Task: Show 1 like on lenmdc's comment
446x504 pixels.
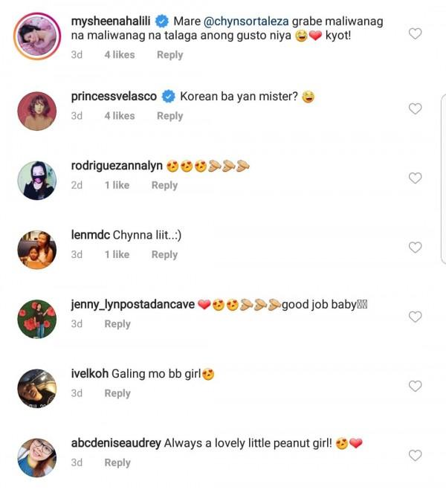Action: [x=117, y=254]
